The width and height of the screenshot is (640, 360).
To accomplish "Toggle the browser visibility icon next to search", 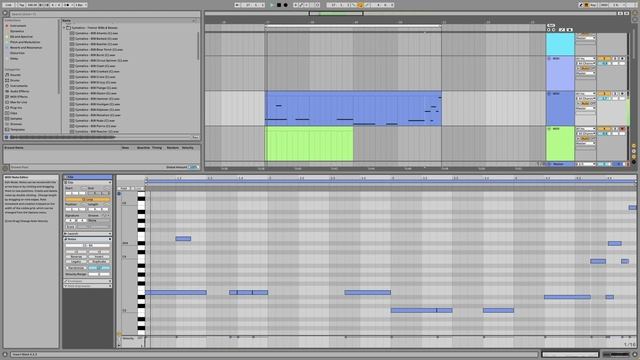I will pos(5,13).
